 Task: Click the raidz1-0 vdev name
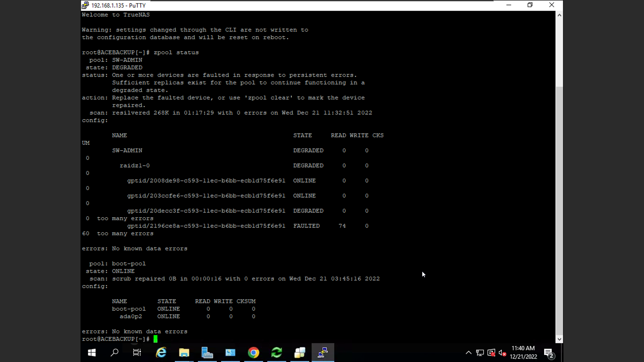(x=135, y=166)
